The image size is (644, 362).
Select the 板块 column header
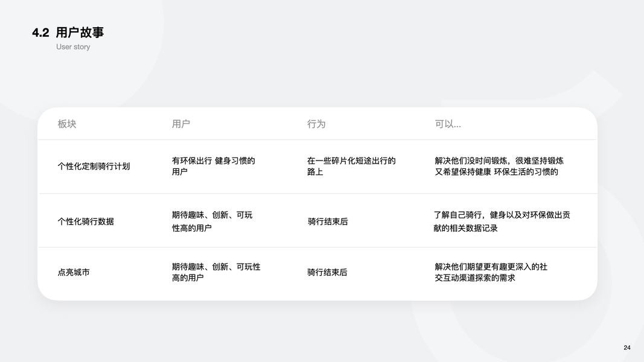tap(67, 124)
